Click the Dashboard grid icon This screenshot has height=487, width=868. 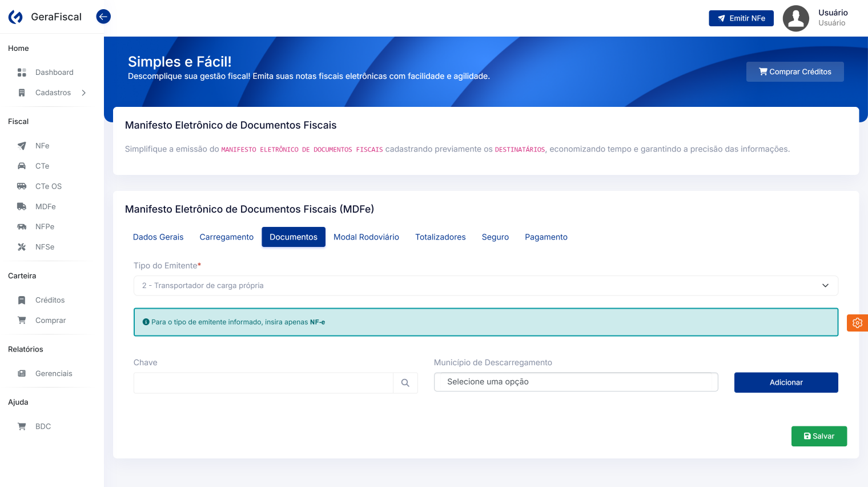[22, 73]
